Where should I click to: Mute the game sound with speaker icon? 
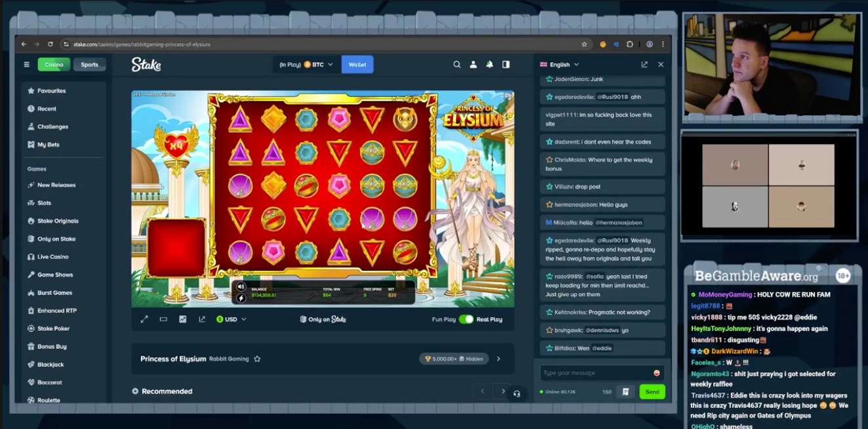241,287
